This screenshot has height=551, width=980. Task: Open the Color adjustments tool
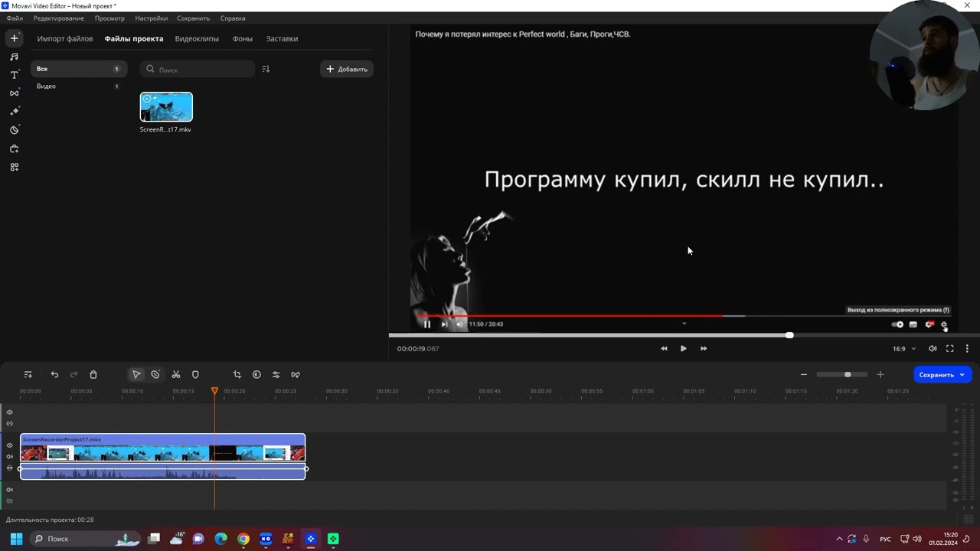256,374
